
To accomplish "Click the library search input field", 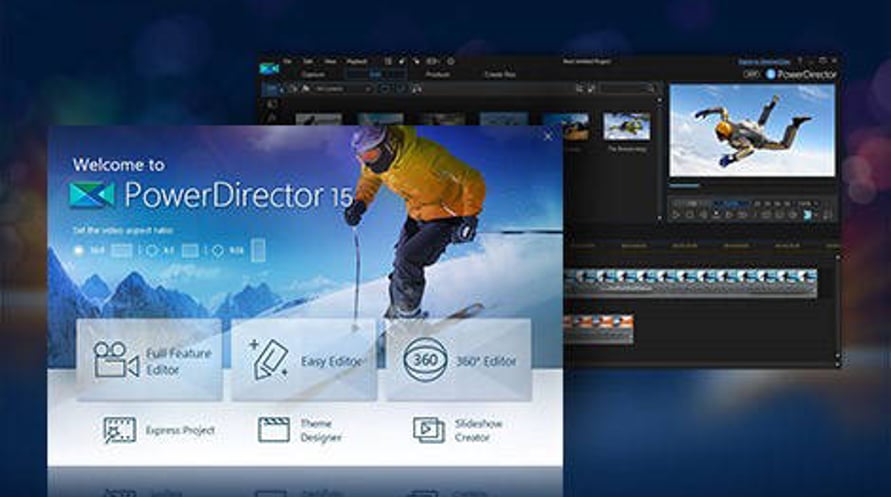I will [x=627, y=89].
